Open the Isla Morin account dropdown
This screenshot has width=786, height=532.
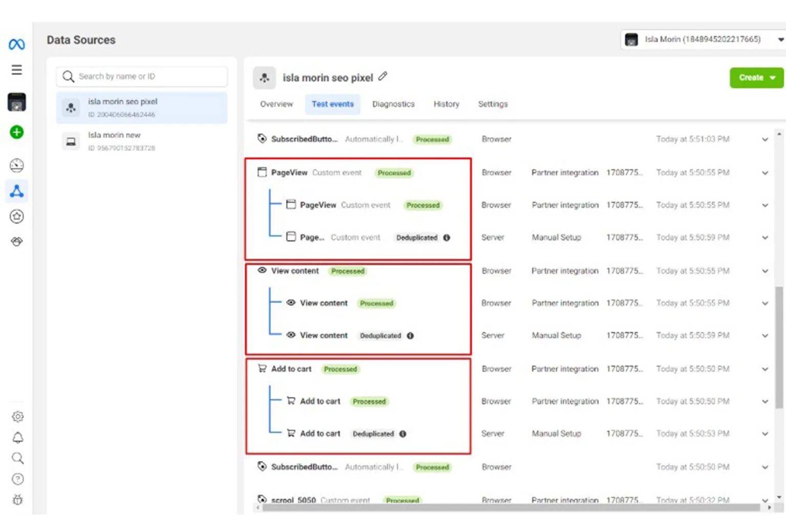coord(703,39)
